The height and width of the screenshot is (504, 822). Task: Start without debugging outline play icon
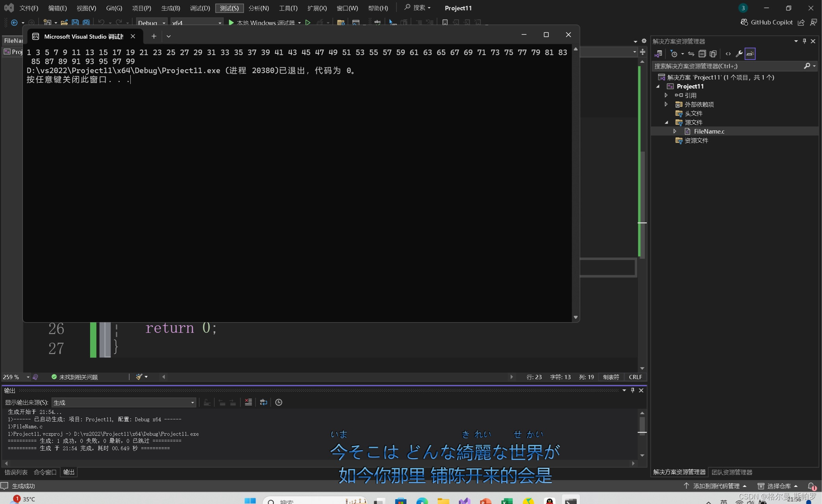click(x=308, y=23)
